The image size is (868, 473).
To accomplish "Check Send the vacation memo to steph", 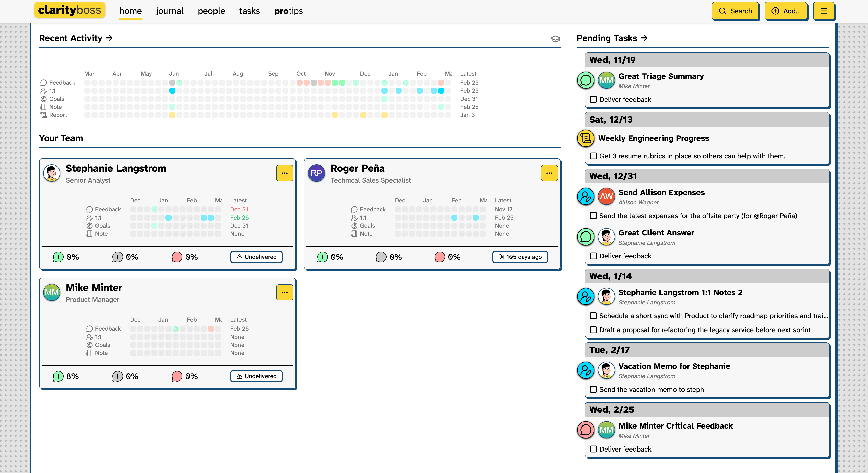I will click(x=593, y=389).
